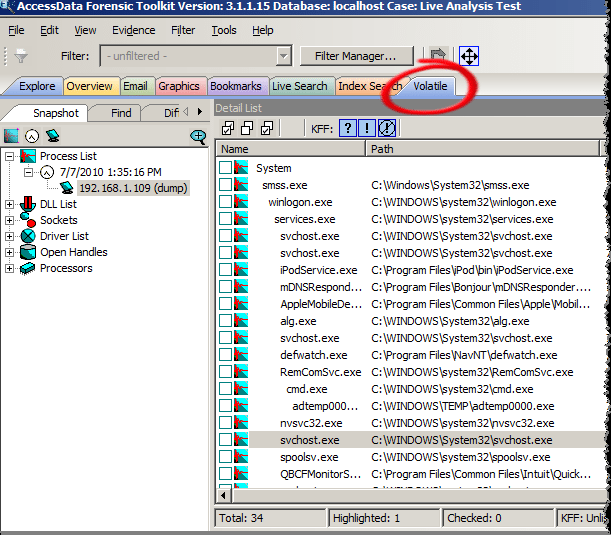Screen dimensions: 611x535
Task: Click the magnifier zoom icon in Snapshot panel
Action: pyautogui.click(x=198, y=136)
